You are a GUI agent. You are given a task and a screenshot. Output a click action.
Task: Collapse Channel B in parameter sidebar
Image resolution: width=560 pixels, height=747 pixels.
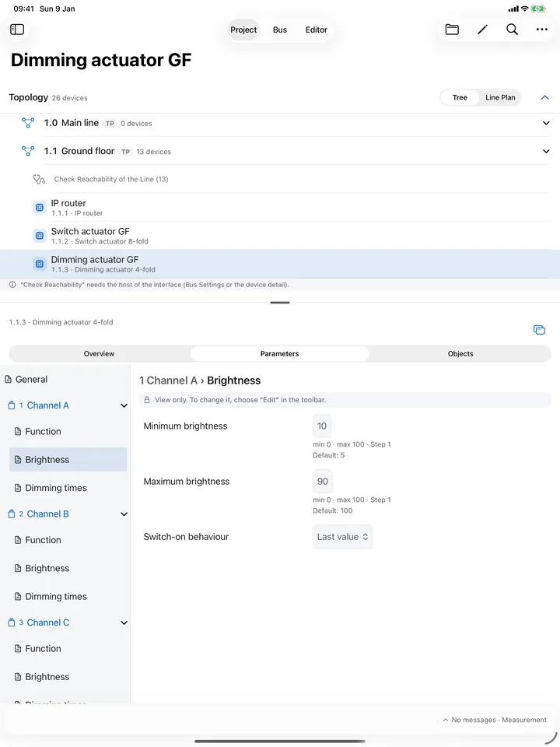click(124, 514)
